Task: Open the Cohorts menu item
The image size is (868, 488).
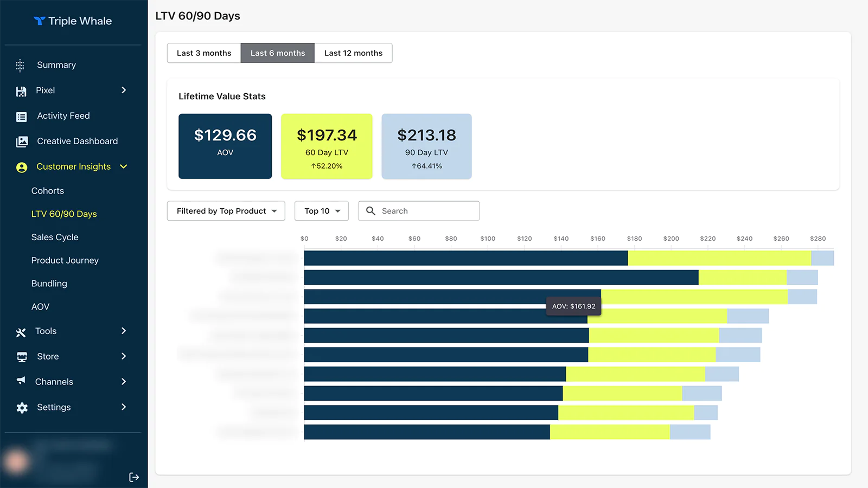Action: click(48, 191)
